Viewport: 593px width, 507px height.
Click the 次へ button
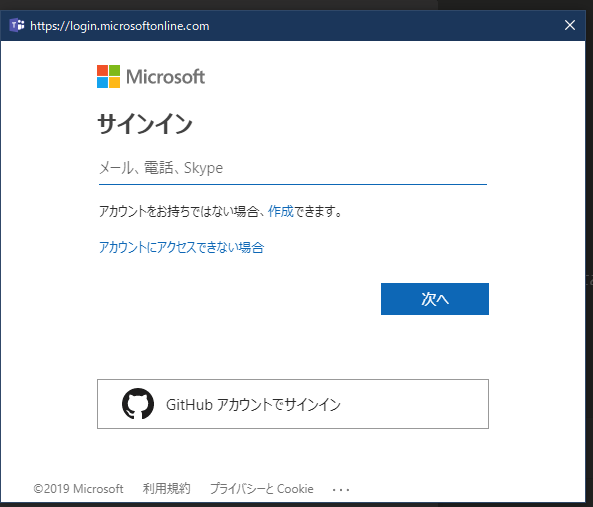(x=435, y=299)
